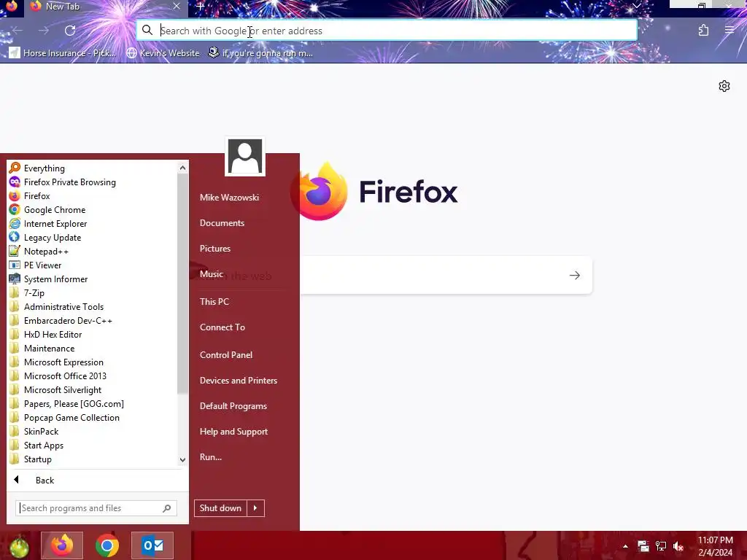Image resolution: width=747 pixels, height=560 pixels.
Task: Open Action Center flag tray icon
Action: (643, 546)
